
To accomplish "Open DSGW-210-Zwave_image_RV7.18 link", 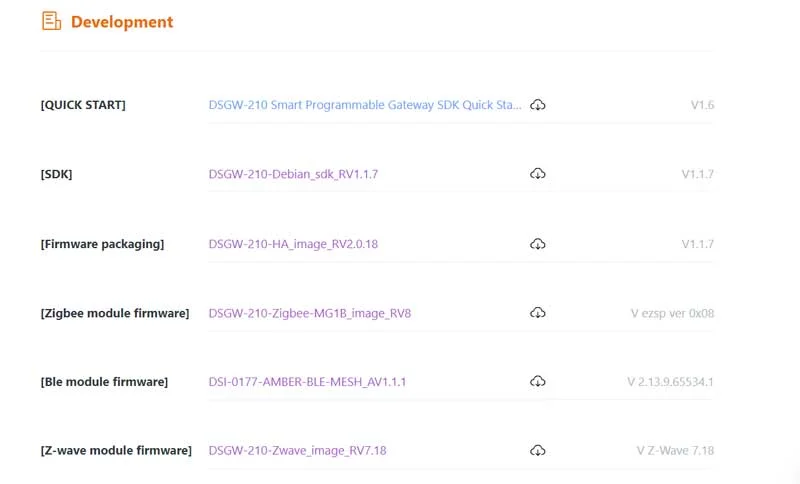I will coord(297,451).
